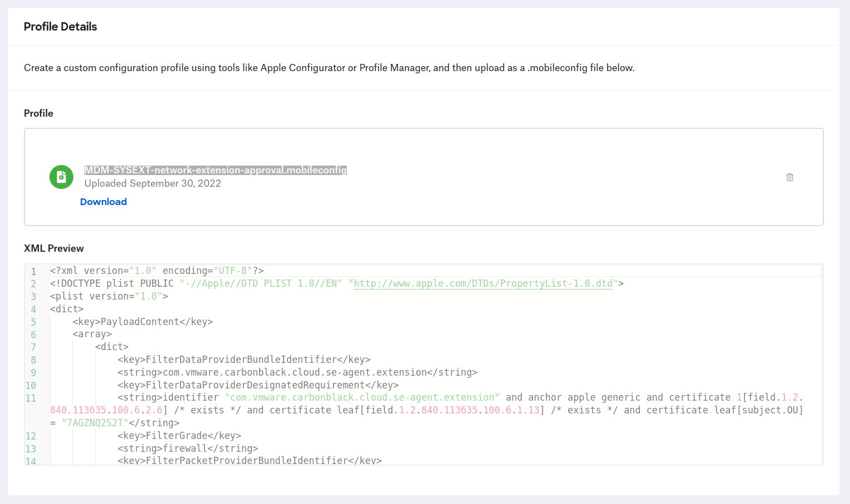Click the Profile Details heading
This screenshot has height=504, width=850.
coord(60,26)
